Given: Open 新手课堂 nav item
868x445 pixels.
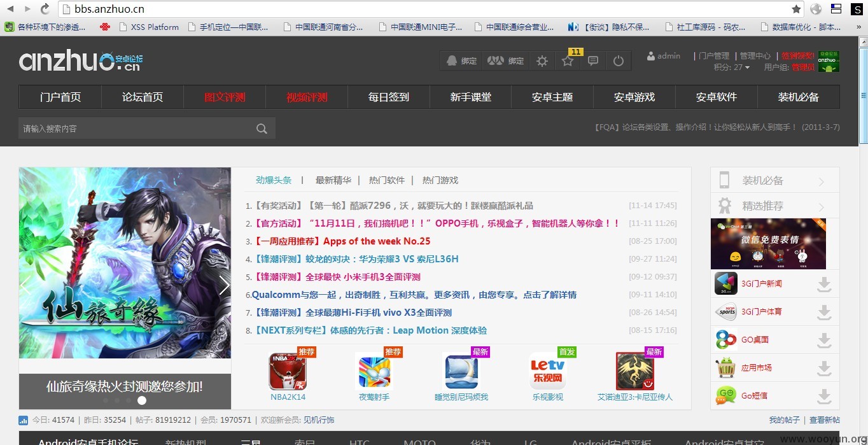Looking at the screenshot, I should 471,97.
